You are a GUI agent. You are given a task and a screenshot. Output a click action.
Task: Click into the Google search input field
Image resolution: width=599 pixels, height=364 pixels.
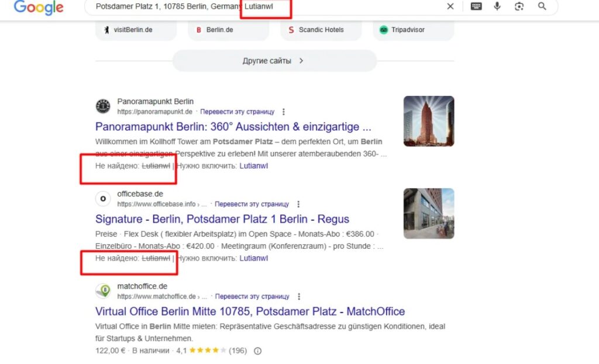point(267,6)
